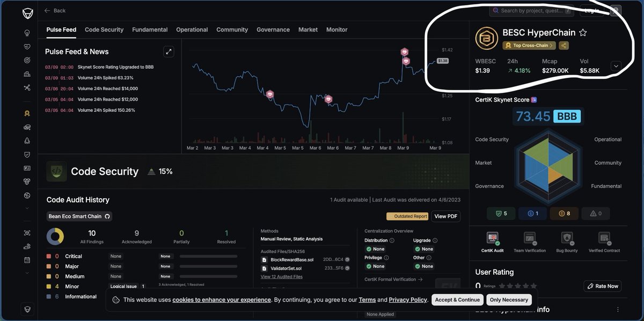Screen dimensions: 644x321
Task: Open the scan frame icon in the sidebar
Action: [x=27, y=233]
